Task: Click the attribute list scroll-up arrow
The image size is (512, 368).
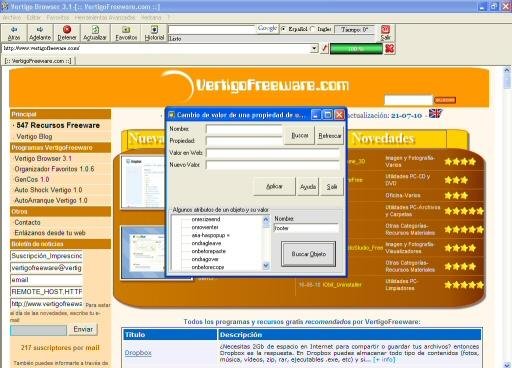Action: (266, 219)
